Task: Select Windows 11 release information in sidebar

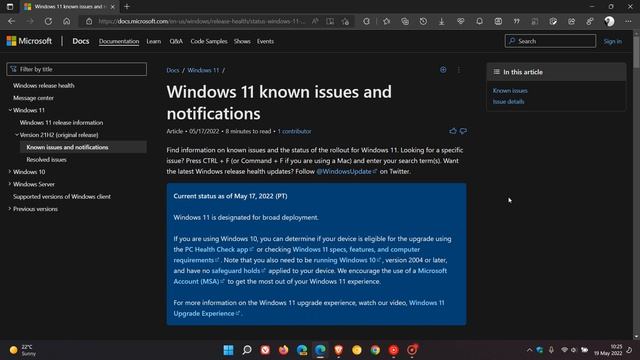Action: 61,122
